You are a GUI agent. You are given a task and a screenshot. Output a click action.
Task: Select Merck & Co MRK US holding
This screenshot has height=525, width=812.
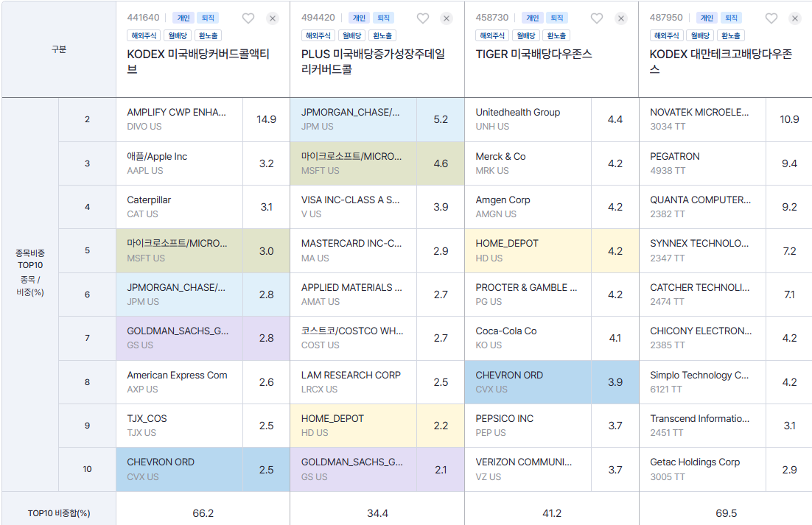528,163
